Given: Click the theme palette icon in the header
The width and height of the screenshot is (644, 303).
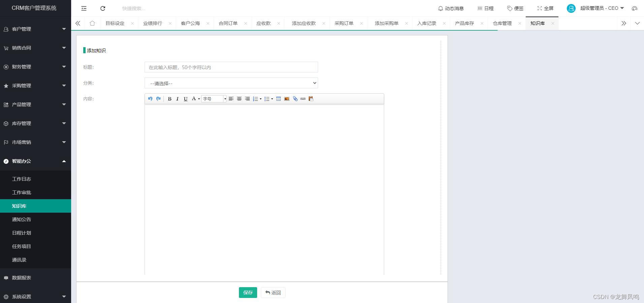Looking at the screenshot, I should coord(635,8).
